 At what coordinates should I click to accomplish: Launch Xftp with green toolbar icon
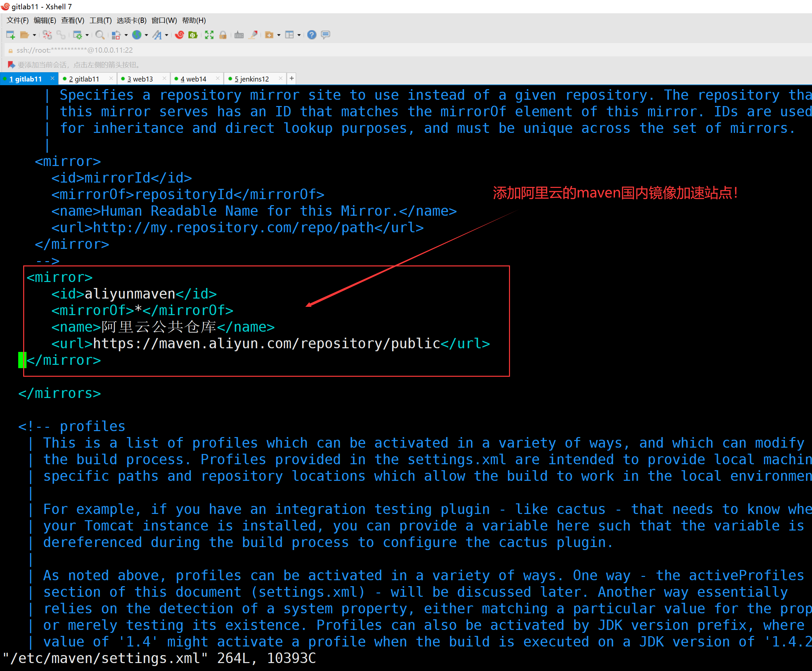point(193,35)
